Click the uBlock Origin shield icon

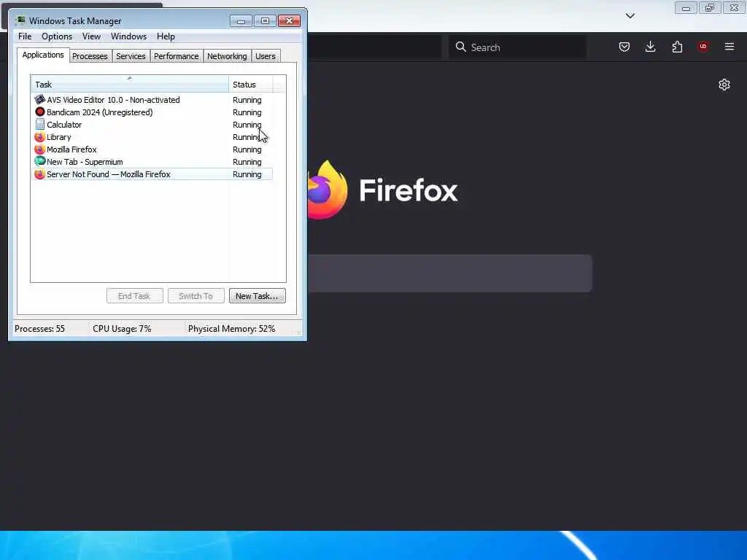click(703, 47)
